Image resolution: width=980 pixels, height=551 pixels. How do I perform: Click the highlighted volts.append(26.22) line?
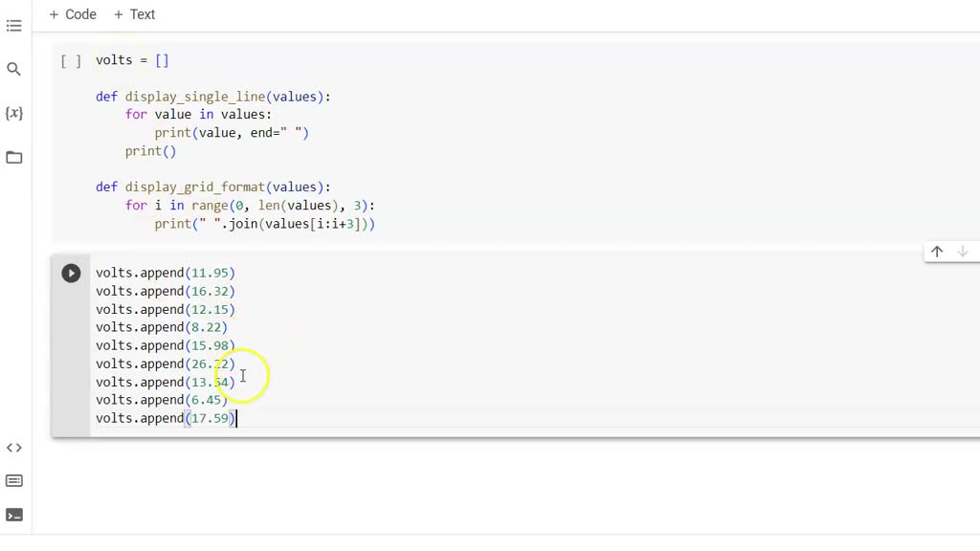coord(166,364)
